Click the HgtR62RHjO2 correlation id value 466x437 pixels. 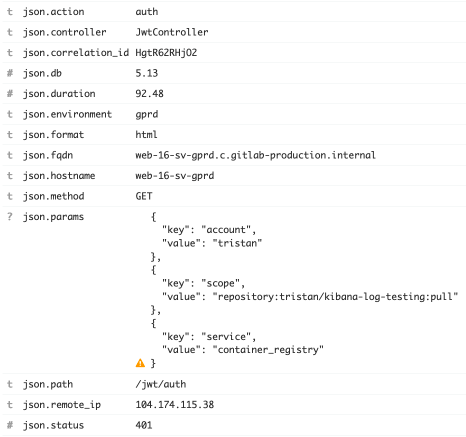pos(166,53)
